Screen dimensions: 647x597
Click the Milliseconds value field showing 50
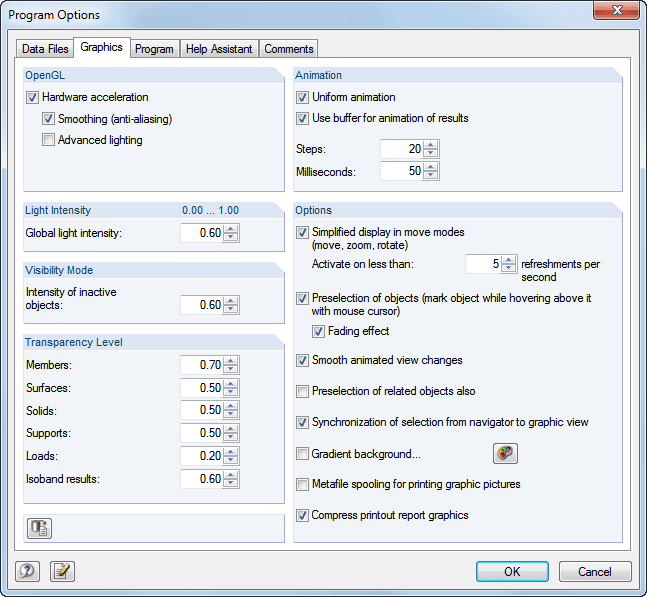pyautogui.click(x=402, y=171)
